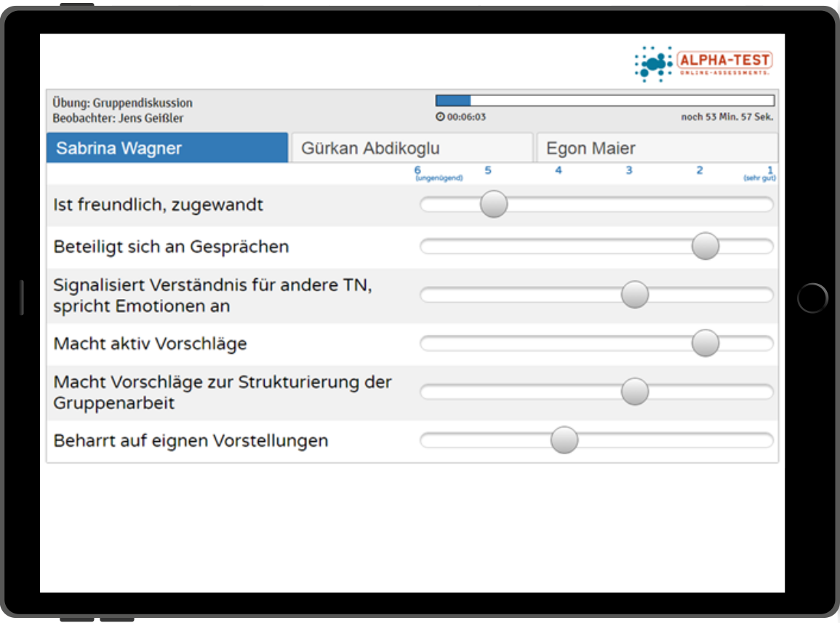Click the session progress bar
The height and width of the screenshot is (623, 840).
pyautogui.click(x=605, y=100)
